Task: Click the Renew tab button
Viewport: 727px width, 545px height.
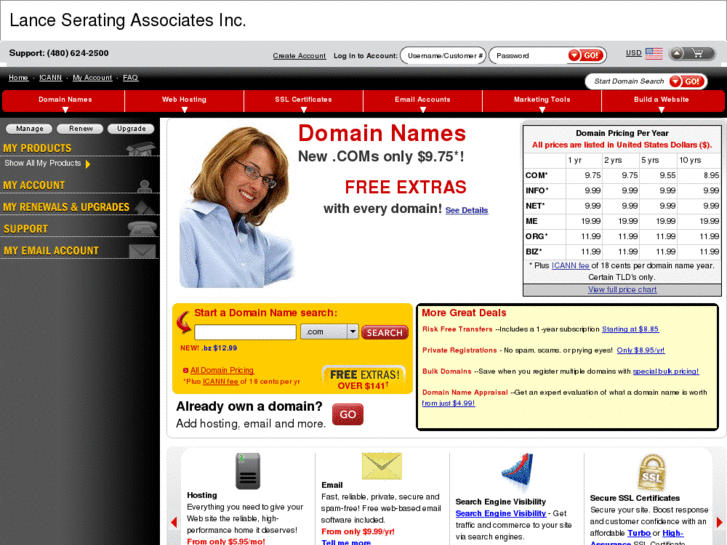Action: tap(80, 128)
